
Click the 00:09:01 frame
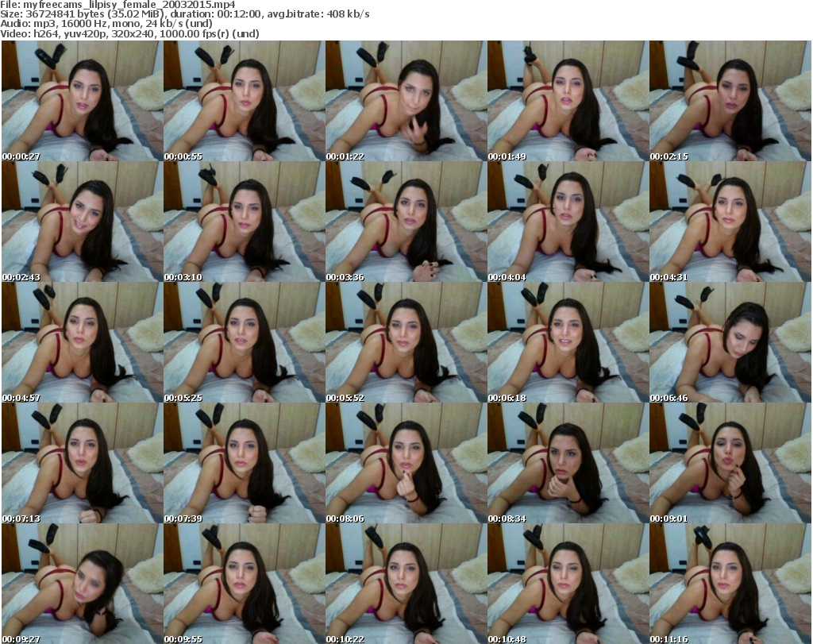pos(730,463)
